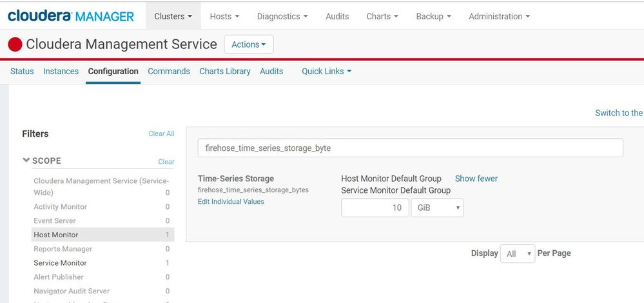Viewport: 644px width, 303px height.
Task: Click the Cloudera Manager logo
Action: coord(71,16)
